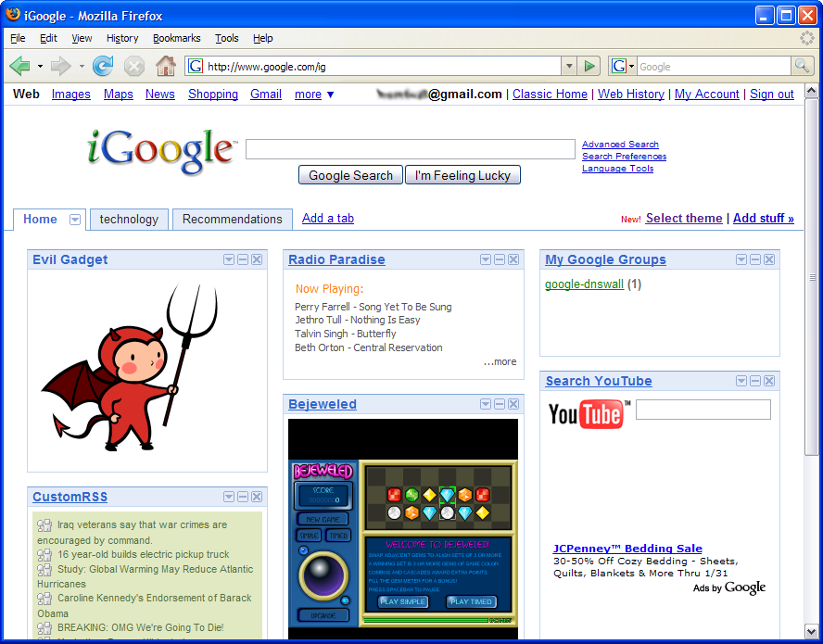Minimize the Bejeweled gadget
Viewport: 823px width, 644px height.
tap(500, 404)
